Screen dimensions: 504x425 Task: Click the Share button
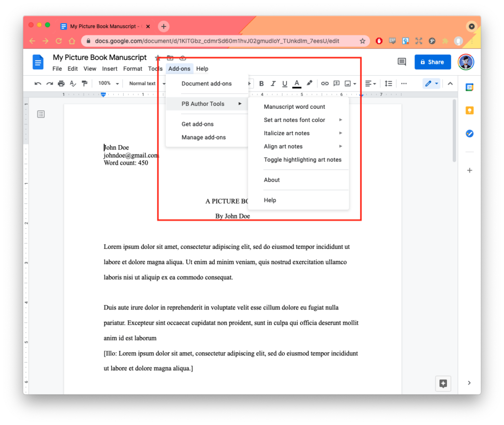pyautogui.click(x=433, y=62)
